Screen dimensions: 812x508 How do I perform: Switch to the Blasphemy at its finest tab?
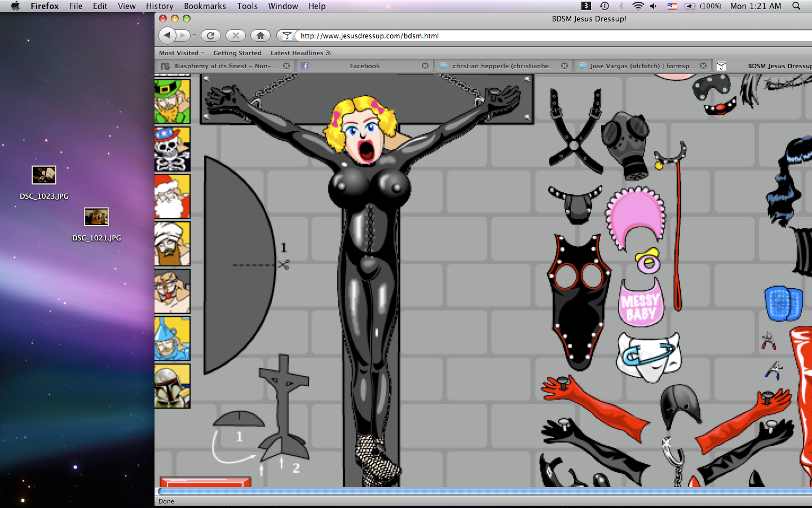[x=225, y=66]
